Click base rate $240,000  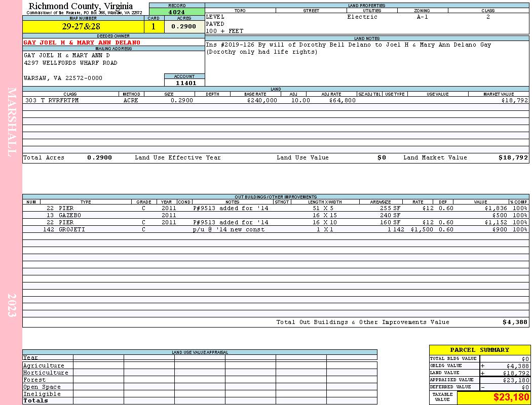262,100
